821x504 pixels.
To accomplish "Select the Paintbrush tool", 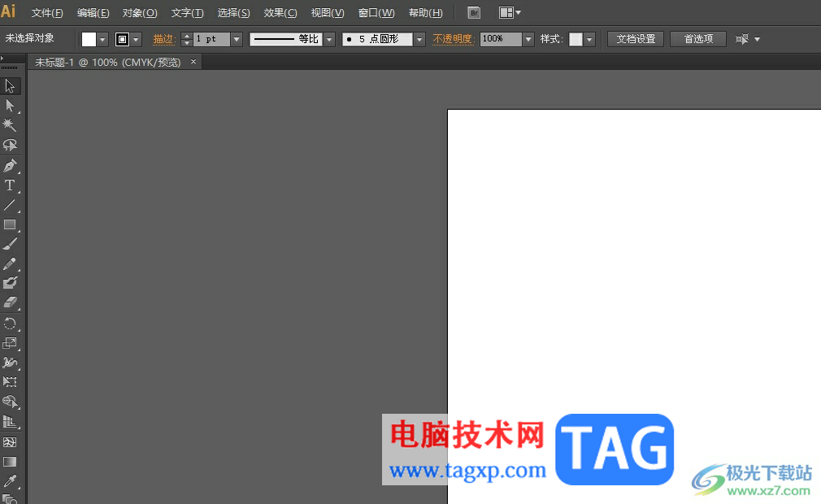I will click(x=10, y=245).
